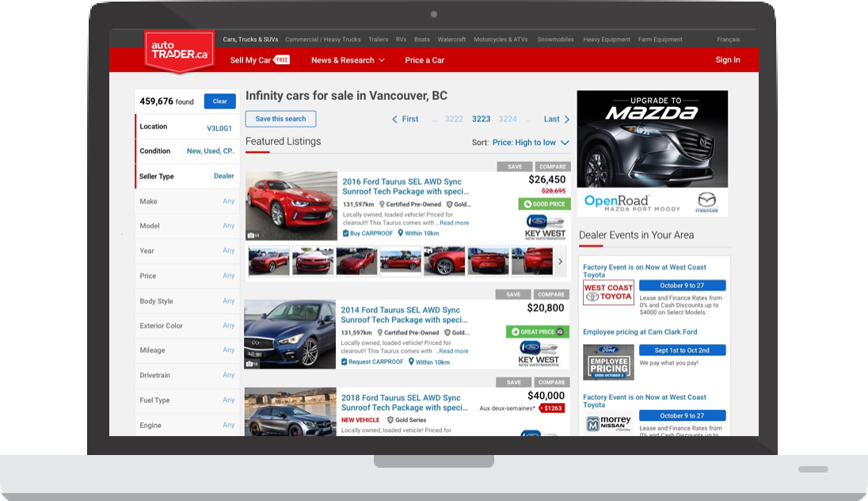Select the Boats tab
This screenshot has height=501, width=868.
[x=422, y=40]
